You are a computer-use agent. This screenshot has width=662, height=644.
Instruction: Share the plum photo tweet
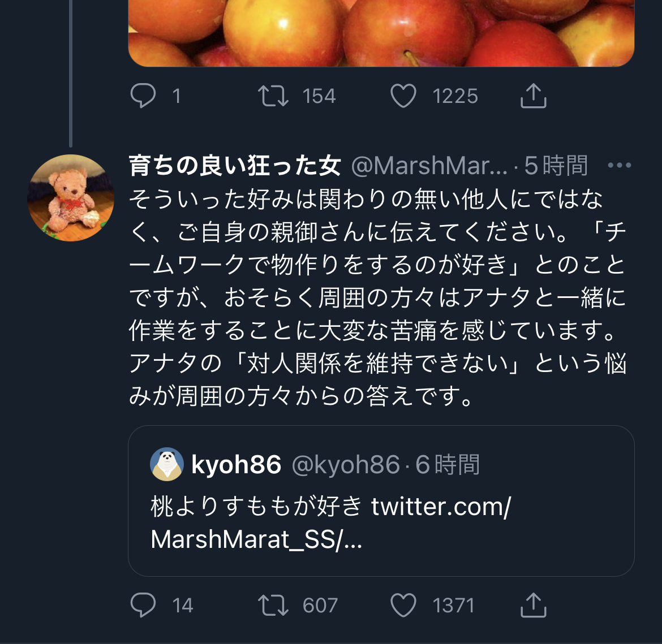pyautogui.click(x=533, y=96)
